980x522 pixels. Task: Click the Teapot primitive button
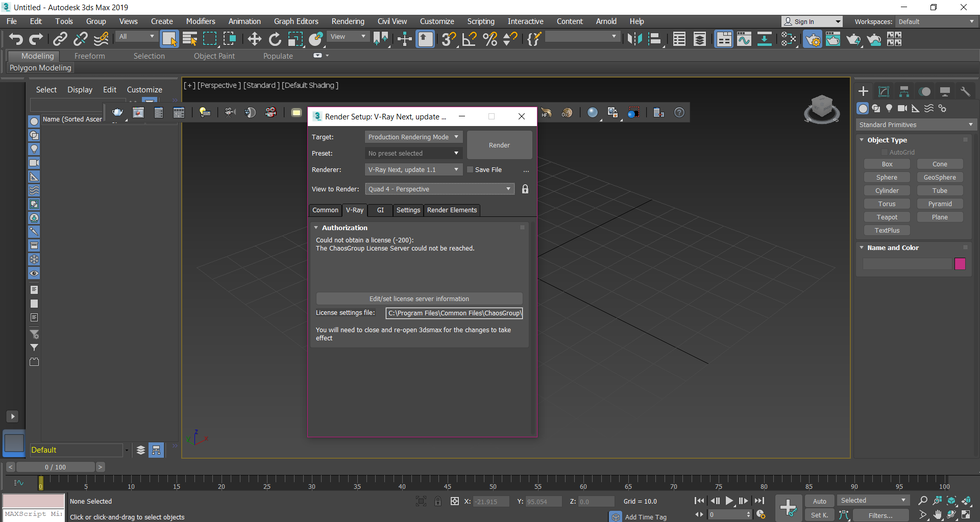coord(887,217)
